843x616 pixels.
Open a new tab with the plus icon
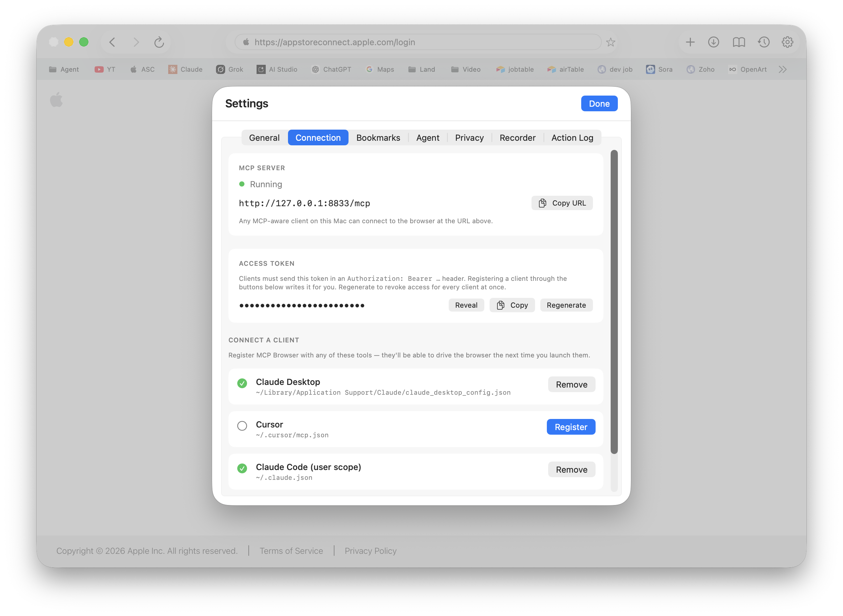691,42
